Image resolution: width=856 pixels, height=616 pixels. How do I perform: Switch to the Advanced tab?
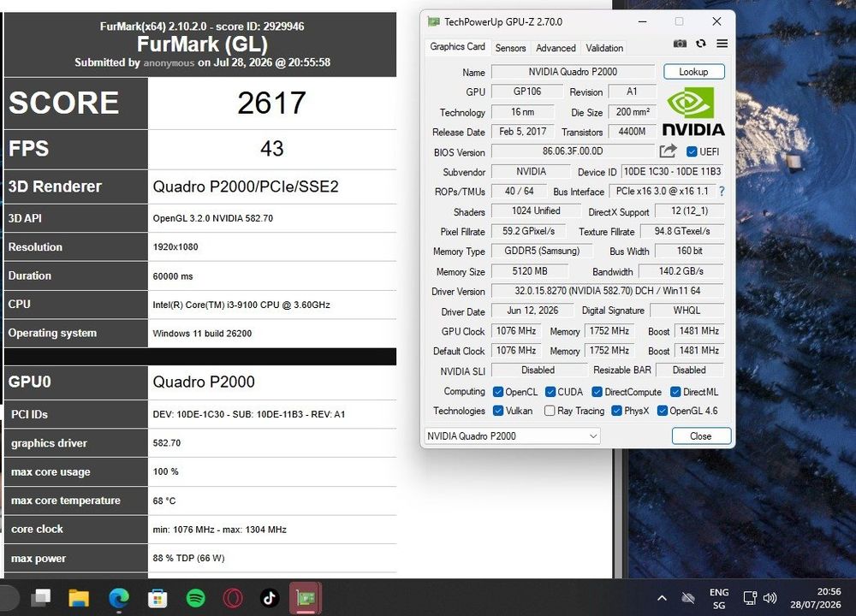(x=556, y=48)
